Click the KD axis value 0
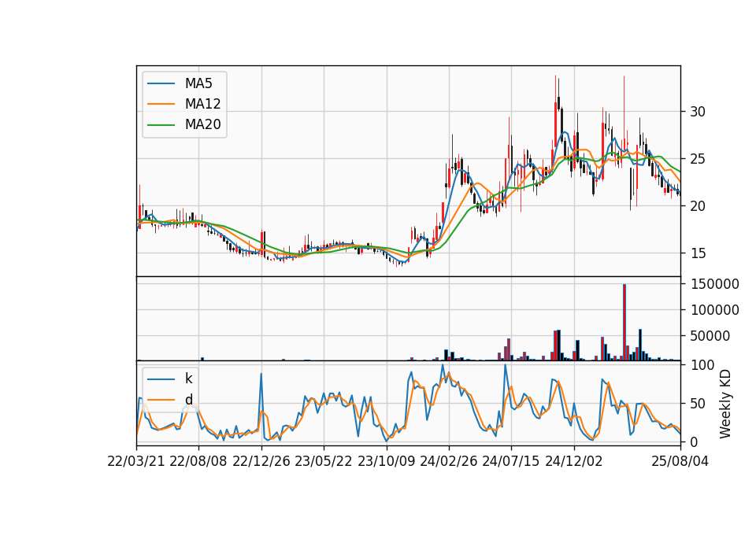The height and width of the screenshot is (543, 756). (694, 441)
